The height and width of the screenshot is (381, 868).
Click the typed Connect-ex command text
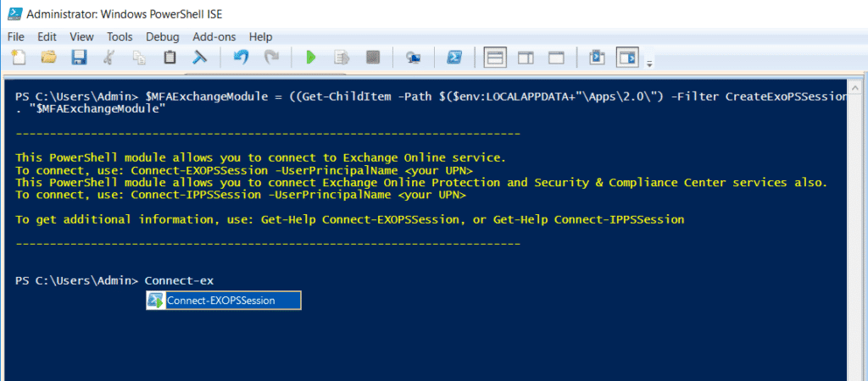coord(180,281)
